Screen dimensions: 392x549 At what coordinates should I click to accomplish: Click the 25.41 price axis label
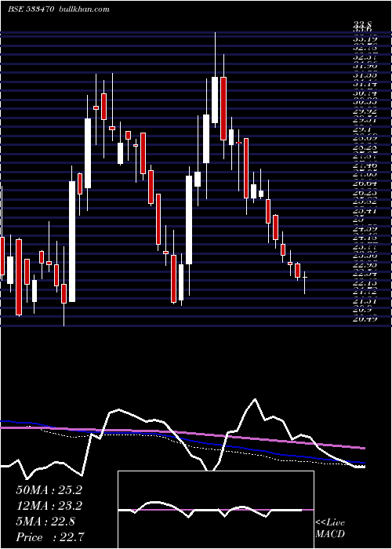tap(365, 210)
